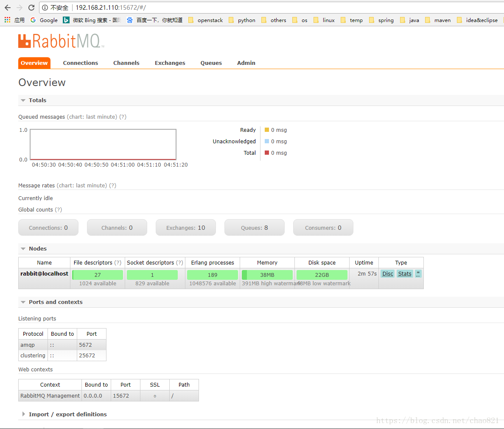
Task: Click the Unacknowledged blue legend swatch
Action: point(267,141)
